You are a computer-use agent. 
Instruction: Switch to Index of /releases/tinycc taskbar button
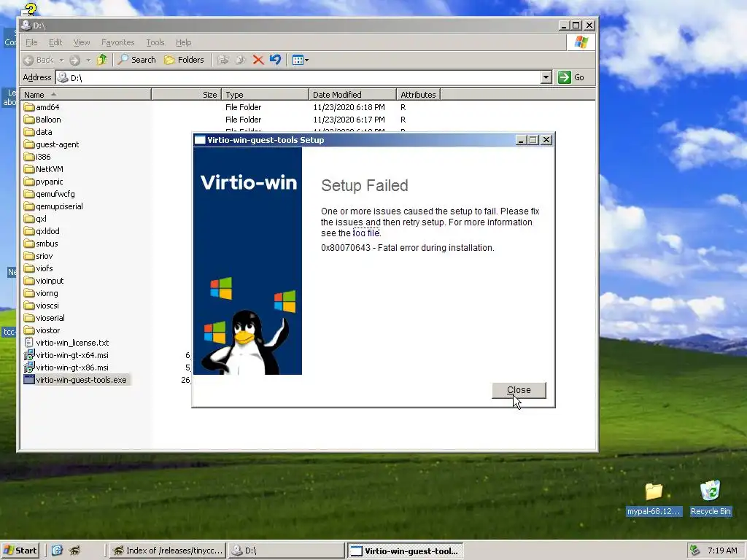click(167, 551)
